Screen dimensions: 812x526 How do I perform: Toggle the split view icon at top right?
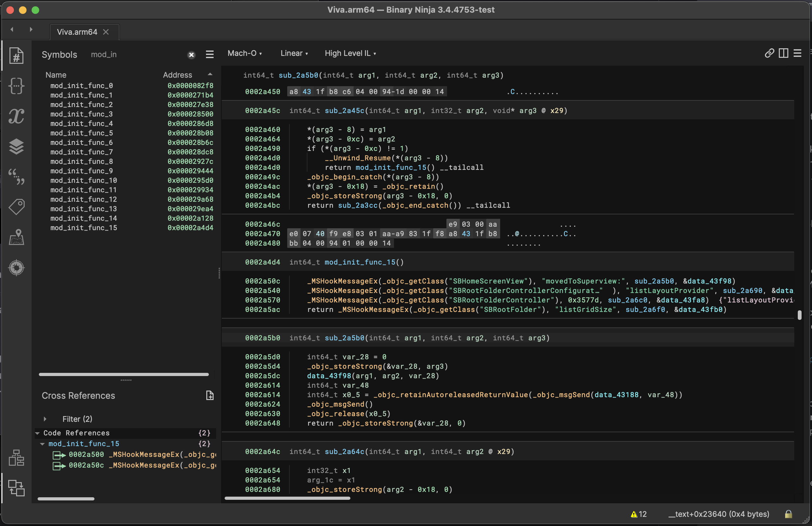pyautogui.click(x=783, y=53)
